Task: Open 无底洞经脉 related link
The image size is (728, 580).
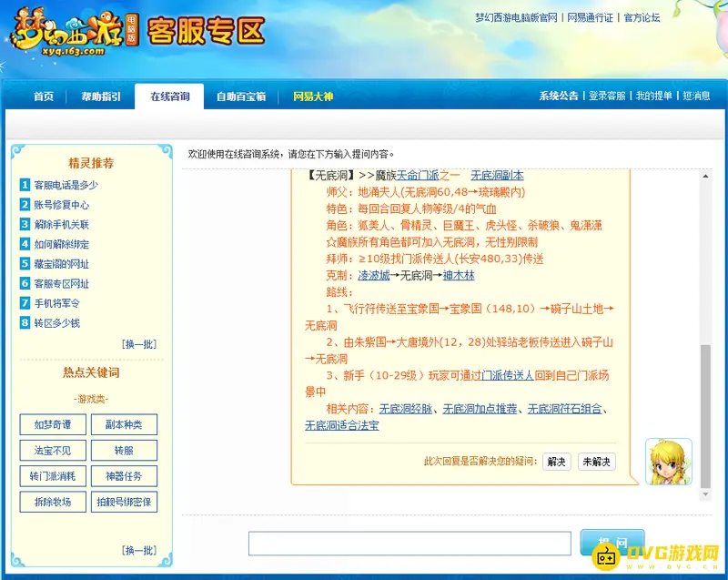Action: [406, 409]
